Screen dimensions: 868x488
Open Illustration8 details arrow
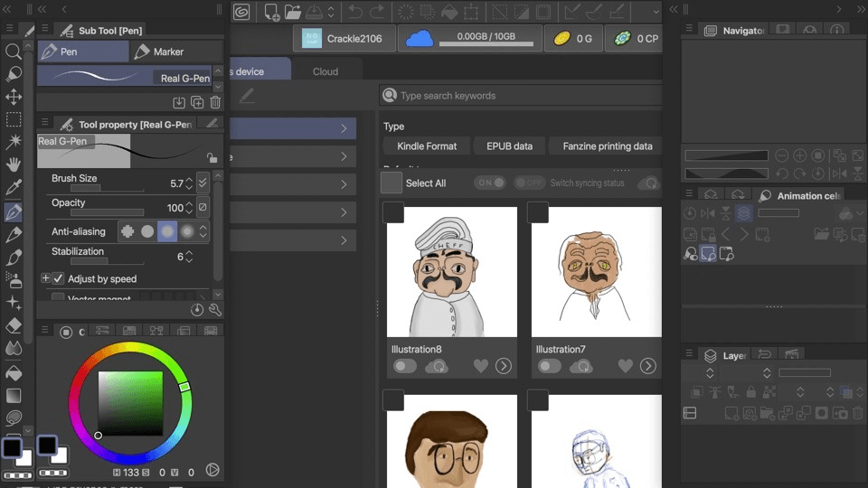coord(504,366)
